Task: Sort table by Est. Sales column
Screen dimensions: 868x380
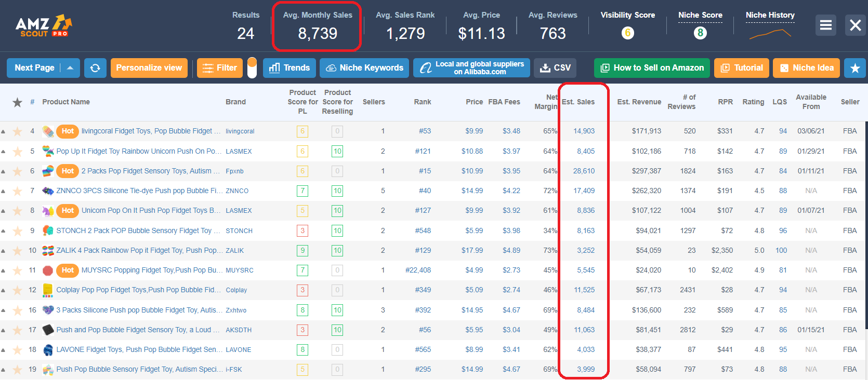Action: [578, 102]
